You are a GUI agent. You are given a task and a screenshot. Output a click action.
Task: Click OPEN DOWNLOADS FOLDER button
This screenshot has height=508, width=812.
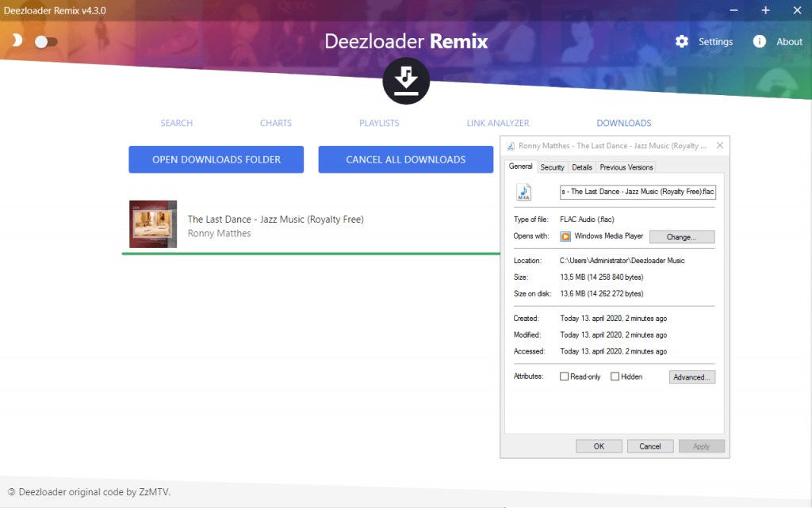click(x=216, y=159)
